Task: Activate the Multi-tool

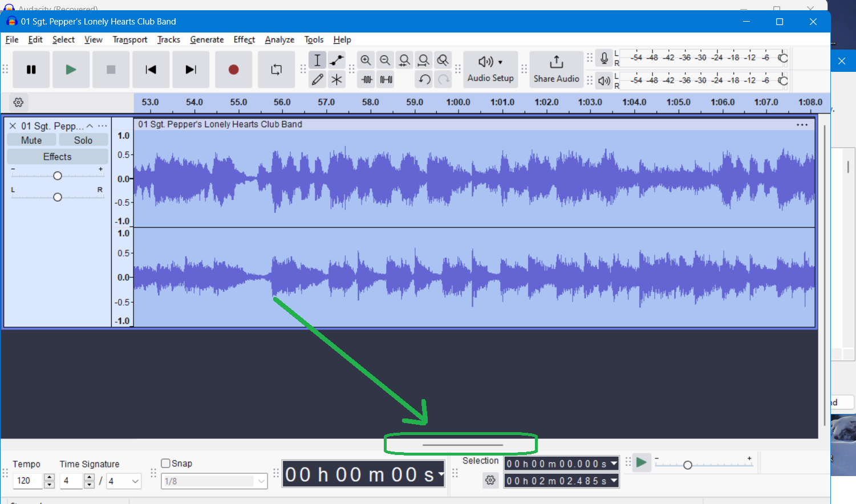Action: (x=336, y=79)
